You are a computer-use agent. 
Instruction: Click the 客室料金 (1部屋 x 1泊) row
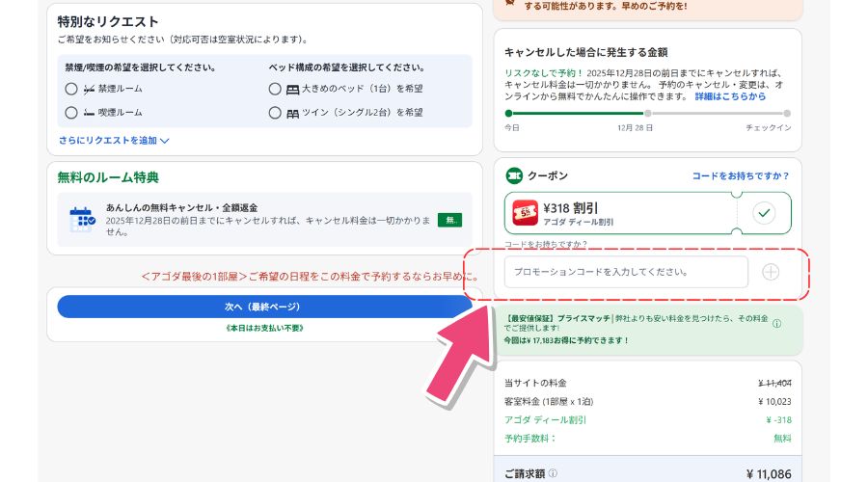[x=648, y=401]
